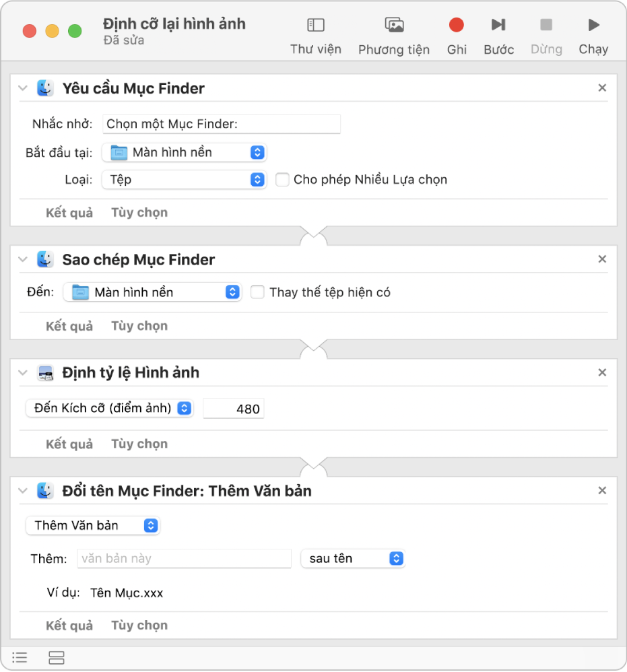Open Kết quả under Yêu cầu Mục Finder
Image resolution: width=627 pixels, height=672 pixels.
pyautogui.click(x=69, y=213)
